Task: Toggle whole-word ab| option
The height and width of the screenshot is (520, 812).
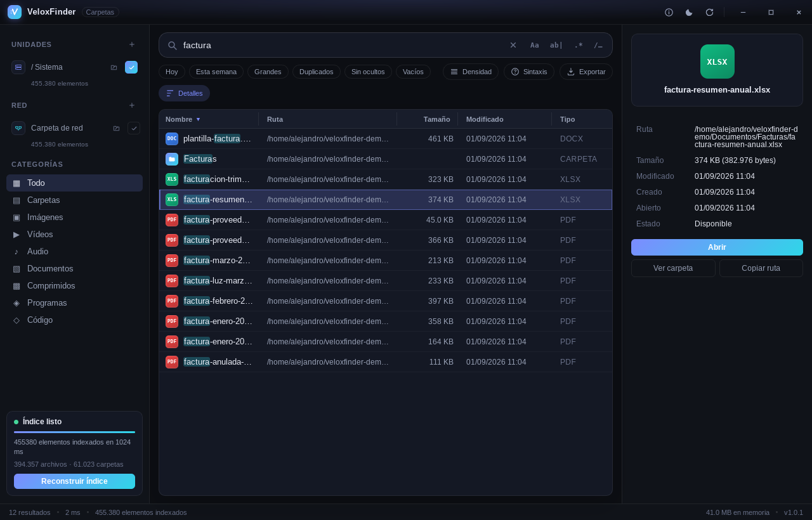Action: [556, 45]
